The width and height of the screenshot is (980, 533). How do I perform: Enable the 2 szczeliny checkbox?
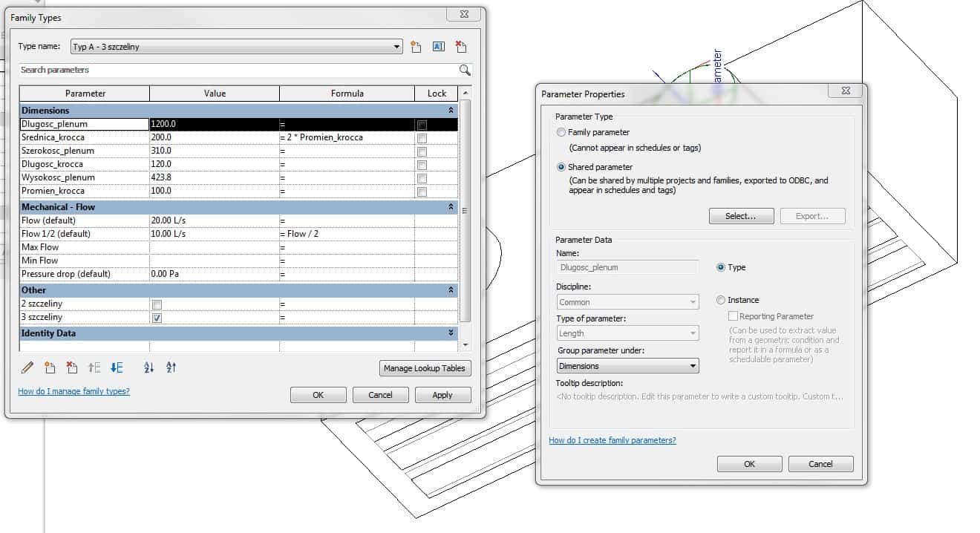tap(157, 304)
